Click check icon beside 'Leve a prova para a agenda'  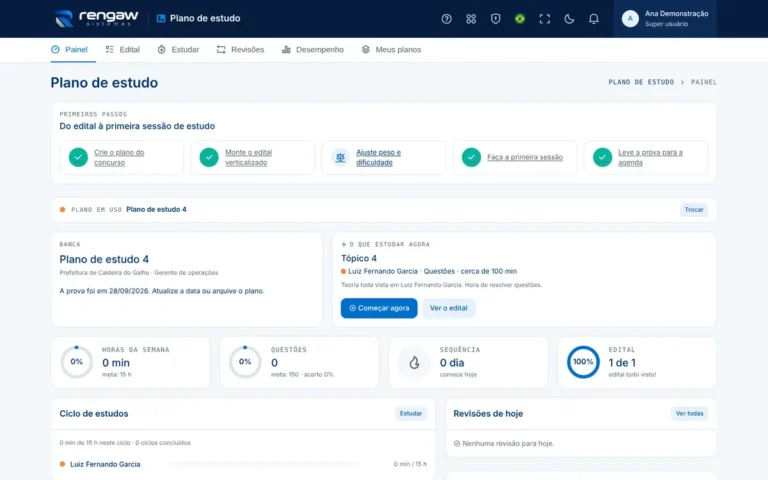(x=602, y=157)
